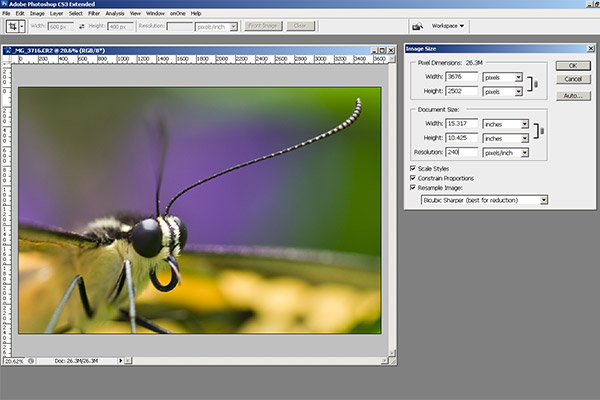Click the swap width and height arrows icon
The height and width of the screenshot is (400, 600).
tap(80, 27)
